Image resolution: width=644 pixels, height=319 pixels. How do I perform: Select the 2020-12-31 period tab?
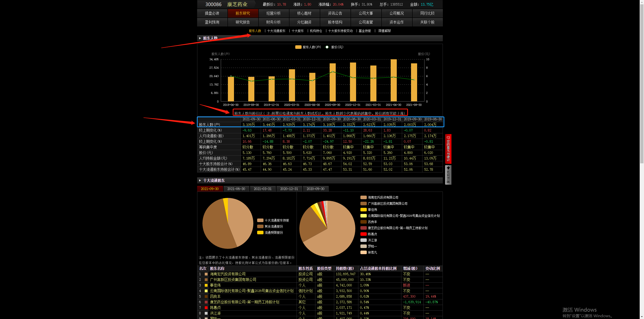[289, 189]
